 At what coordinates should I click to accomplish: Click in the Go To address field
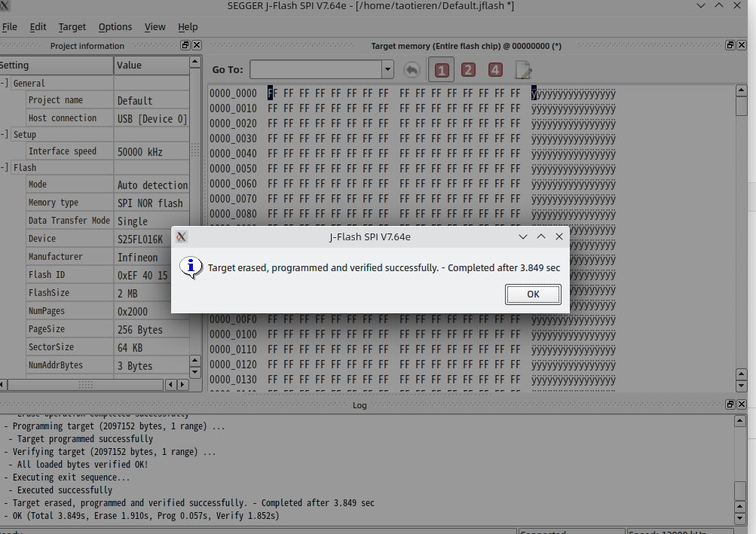pos(316,70)
